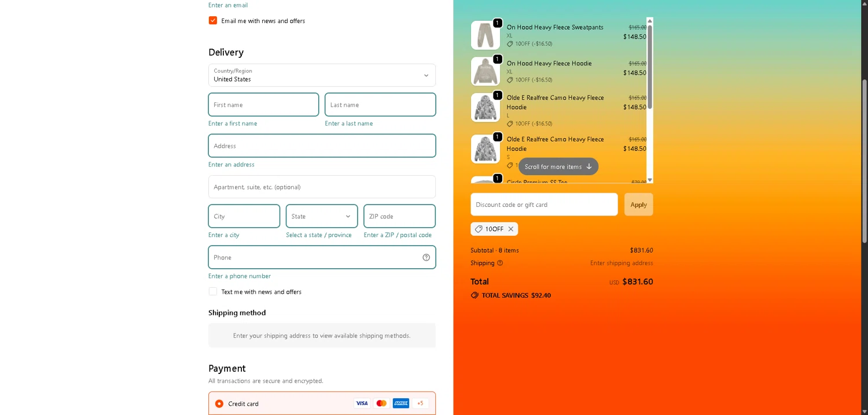Click the Phone number field

click(x=322, y=257)
